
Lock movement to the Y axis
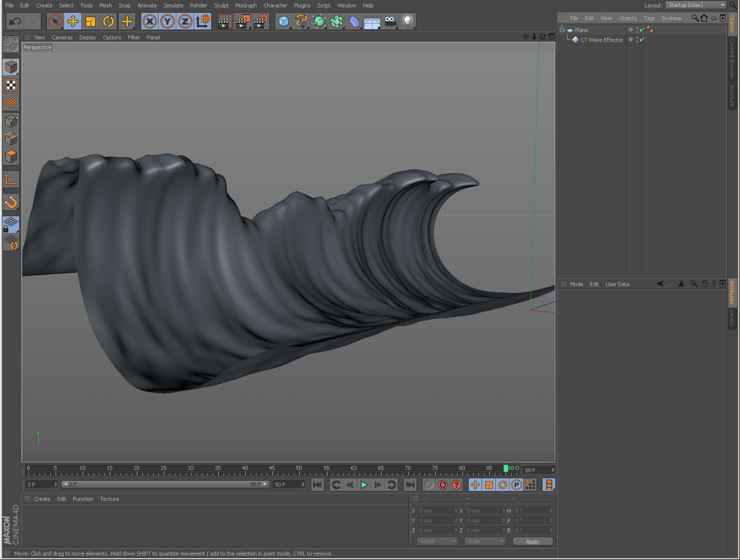[x=167, y=21]
